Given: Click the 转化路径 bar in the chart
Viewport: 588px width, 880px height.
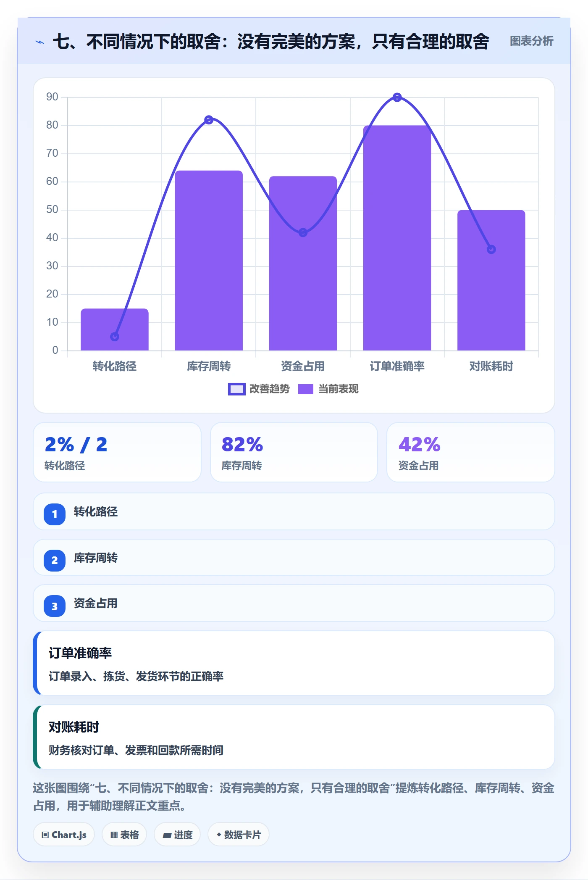Looking at the screenshot, I should pos(115,329).
